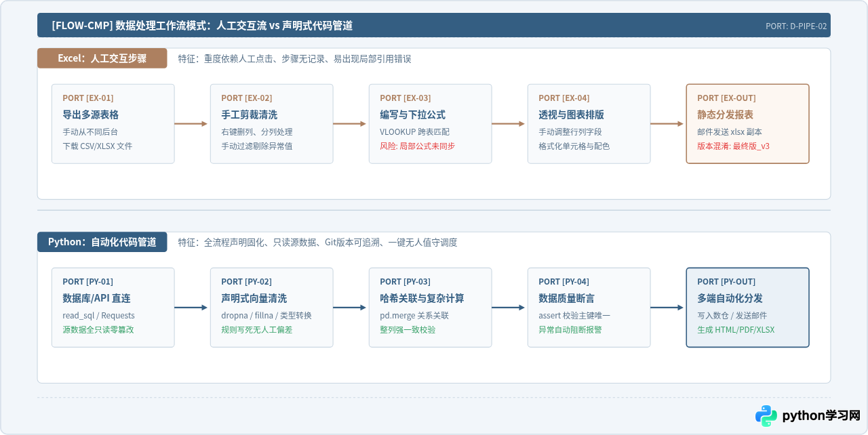The width and height of the screenshot is (868, 435).
Task: Click pd.merge 关系关联 text
Action: 414,316
